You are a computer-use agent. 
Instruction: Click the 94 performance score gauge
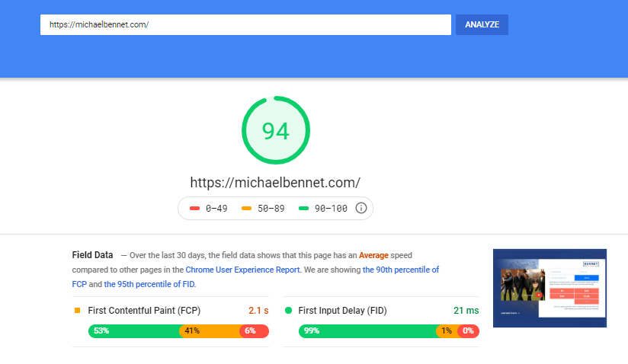[x=276, y=130]
